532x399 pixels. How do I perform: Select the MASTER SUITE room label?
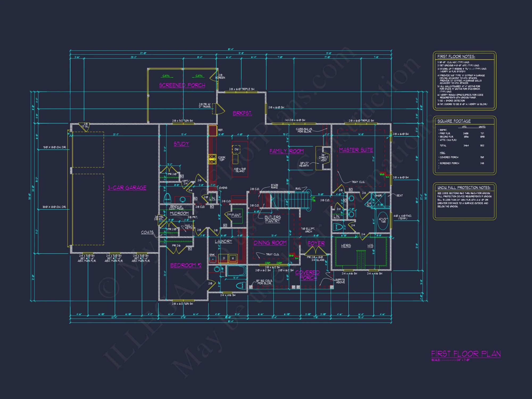(x=356, y=150)
